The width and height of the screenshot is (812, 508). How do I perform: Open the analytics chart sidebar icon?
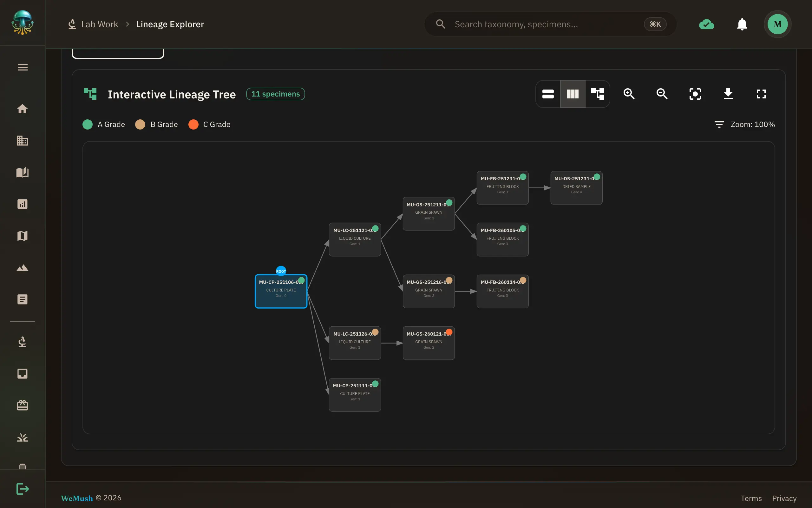[23, 204]
